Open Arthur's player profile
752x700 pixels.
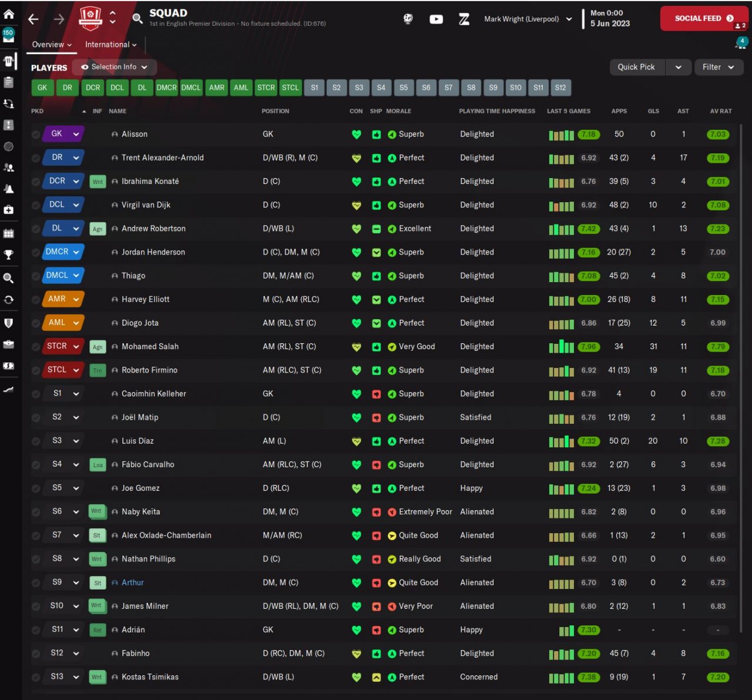coord(133,582)
